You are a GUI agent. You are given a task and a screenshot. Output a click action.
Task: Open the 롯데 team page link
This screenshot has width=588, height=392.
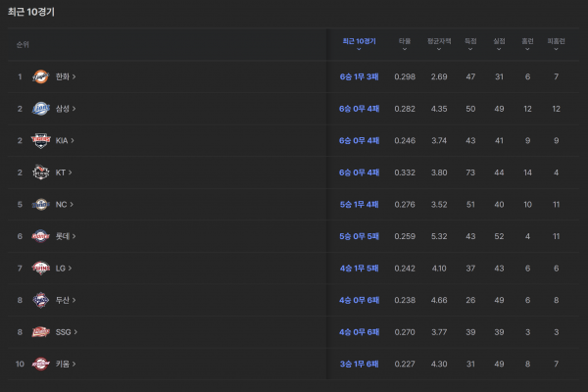(66, 236)
